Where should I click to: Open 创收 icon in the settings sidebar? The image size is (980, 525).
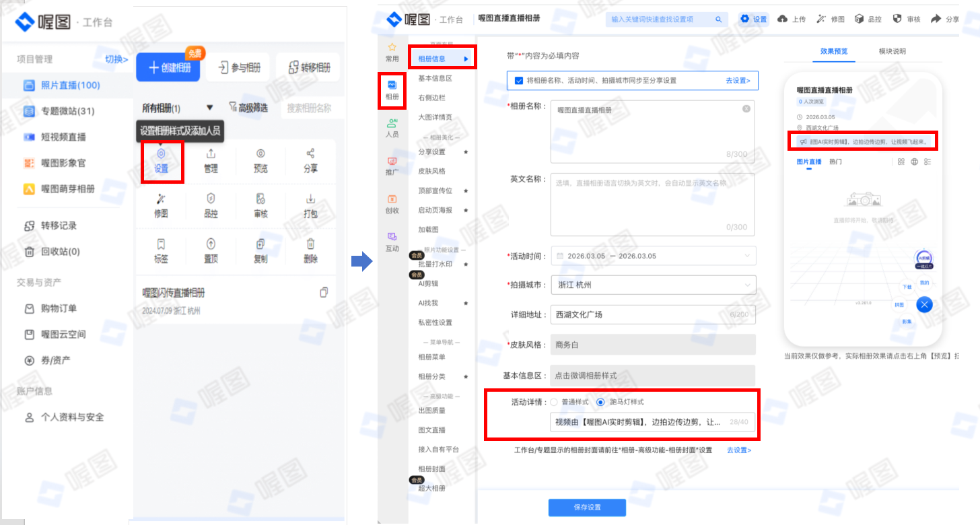click(x=392, y=199)
